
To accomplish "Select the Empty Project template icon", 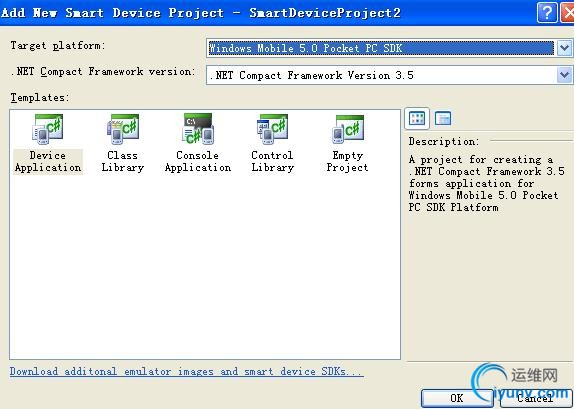I will coord(348,129).
